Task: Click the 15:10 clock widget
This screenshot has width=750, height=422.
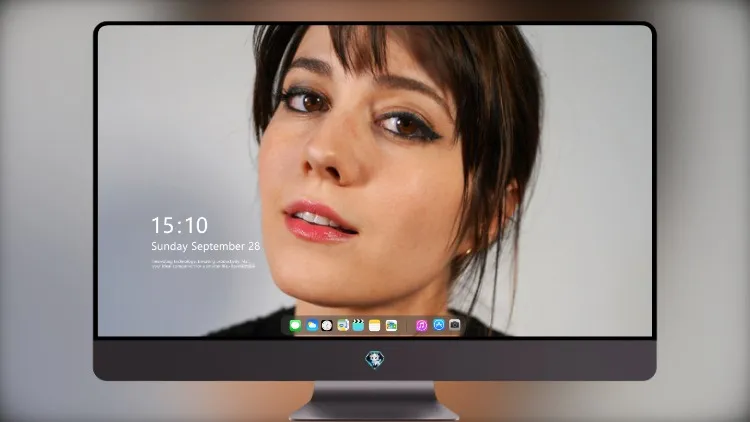Action: pyautogui.click(x=179, y=225)
